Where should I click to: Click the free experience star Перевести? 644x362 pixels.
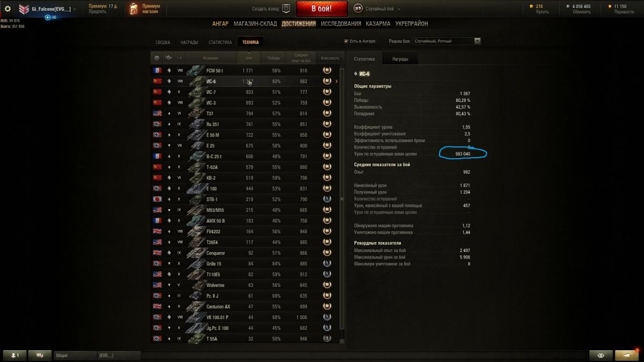[x=610, y=6]
